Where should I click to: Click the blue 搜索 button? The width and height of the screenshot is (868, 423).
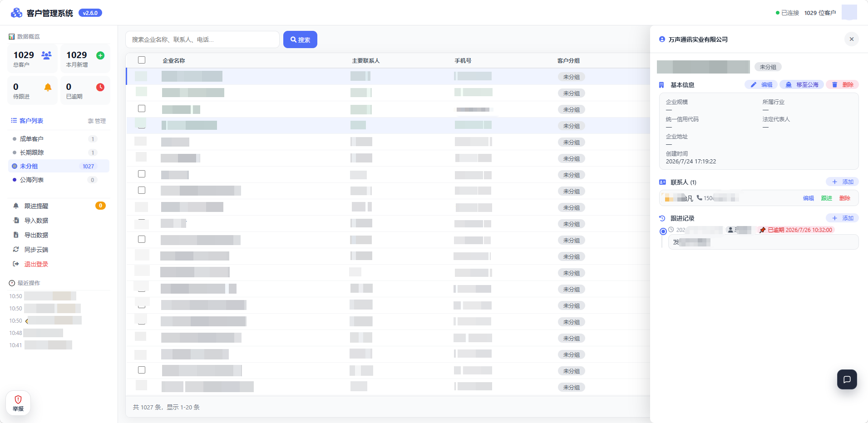(x=300, y=39)
